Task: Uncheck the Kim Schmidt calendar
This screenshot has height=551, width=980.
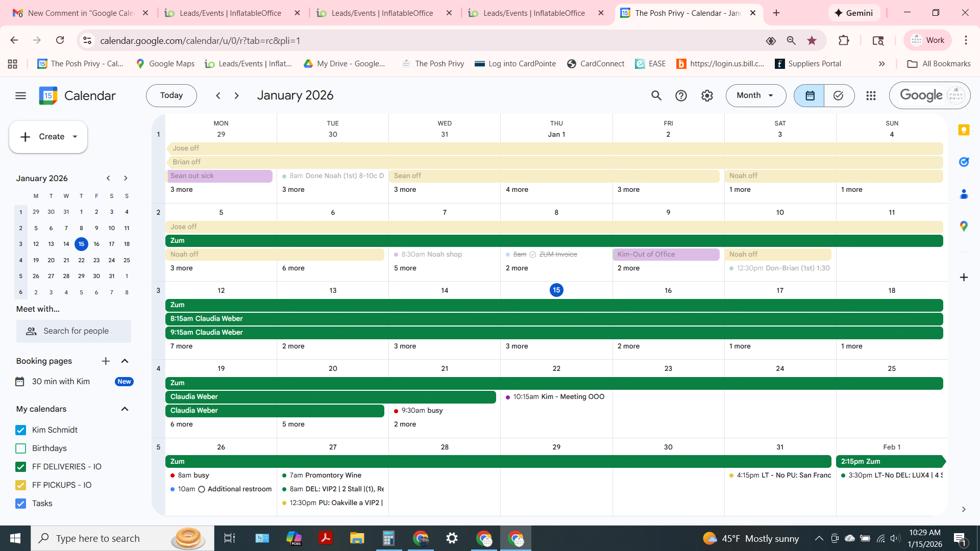Action: tap(20, 430)
